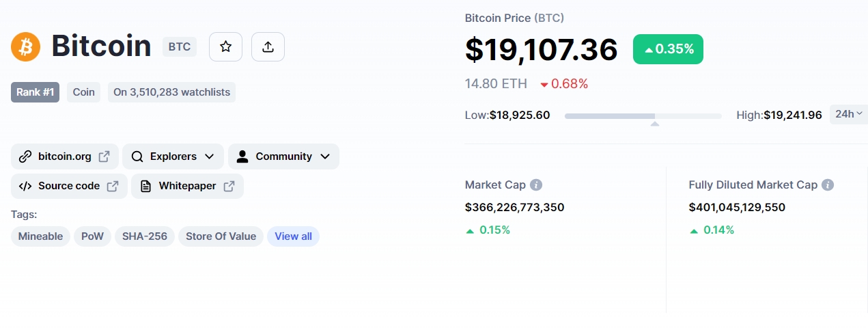Select the SHA-256 tag
This screenshot has width=868, height=328.
(145, 236)
